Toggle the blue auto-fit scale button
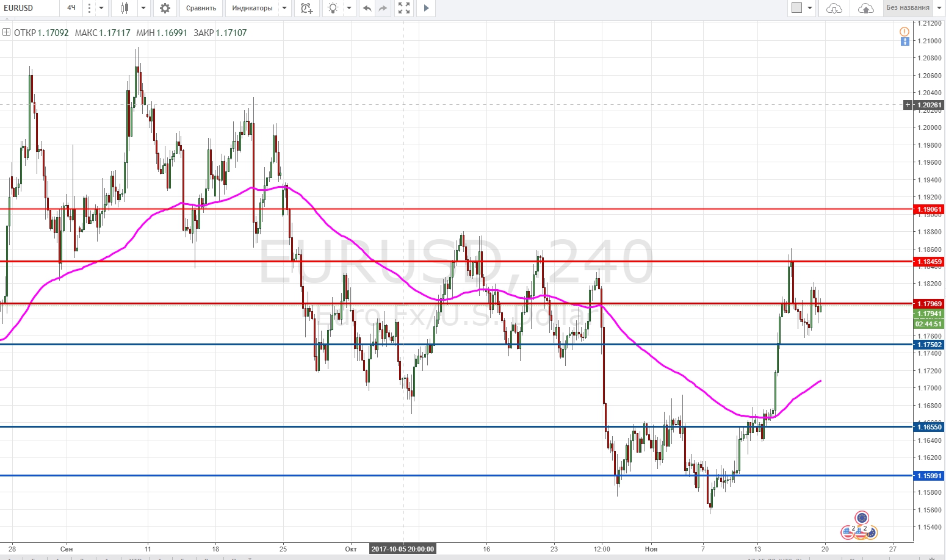This screenshot has height=560, width=946. 904,41
